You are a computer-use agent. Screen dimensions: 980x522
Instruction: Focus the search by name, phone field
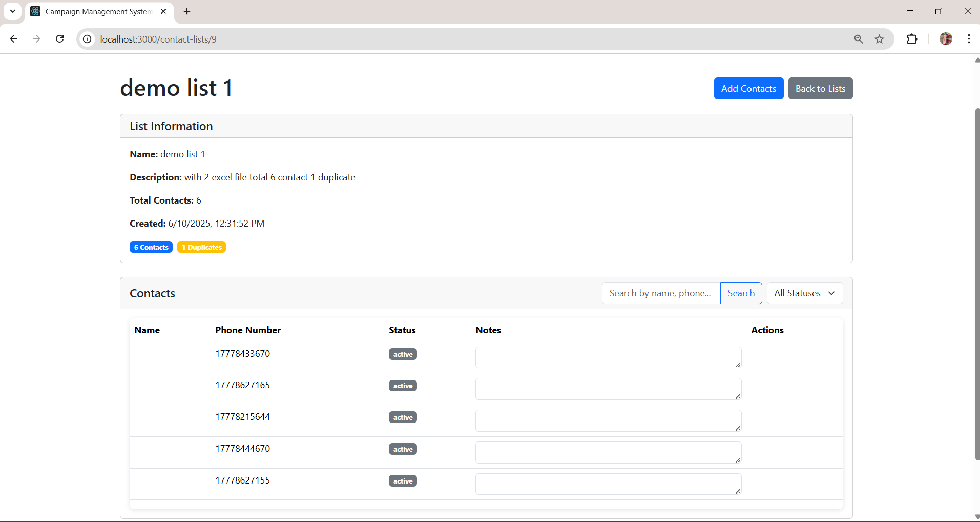click(x=660, y=293)
